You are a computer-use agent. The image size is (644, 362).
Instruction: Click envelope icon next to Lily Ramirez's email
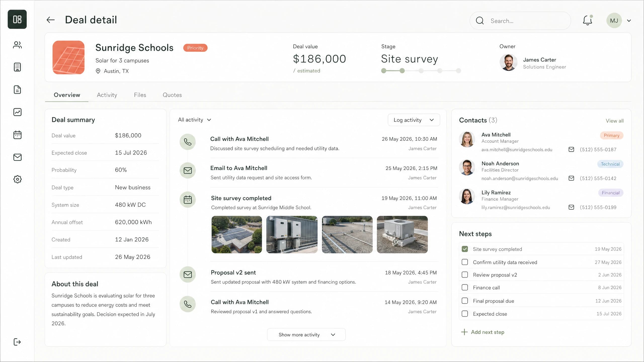571,207
